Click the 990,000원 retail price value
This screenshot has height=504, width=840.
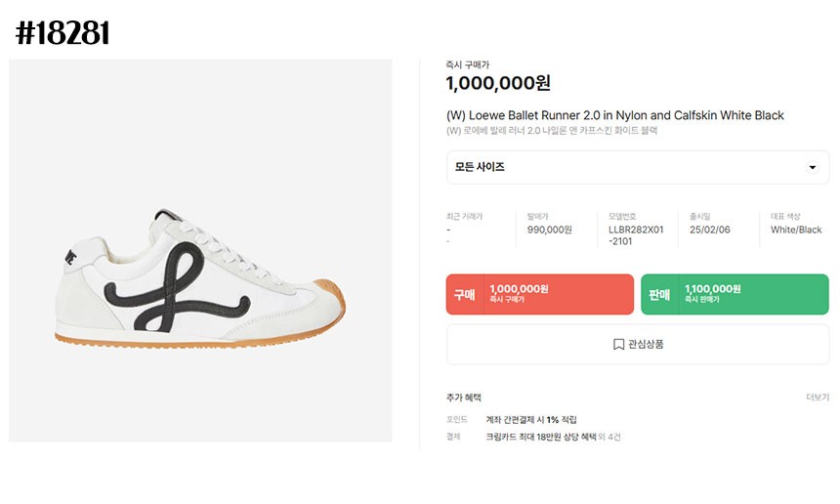pyautogui.click(x=549, y=231)
